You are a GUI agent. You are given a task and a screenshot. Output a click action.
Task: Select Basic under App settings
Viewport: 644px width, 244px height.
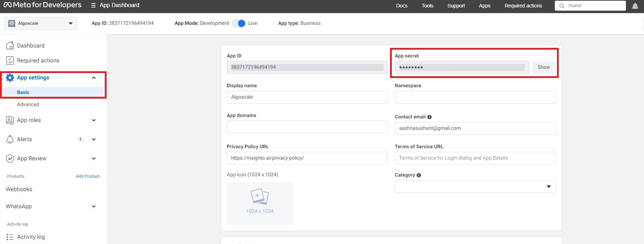pyautogui.click(x=53, y=92)
